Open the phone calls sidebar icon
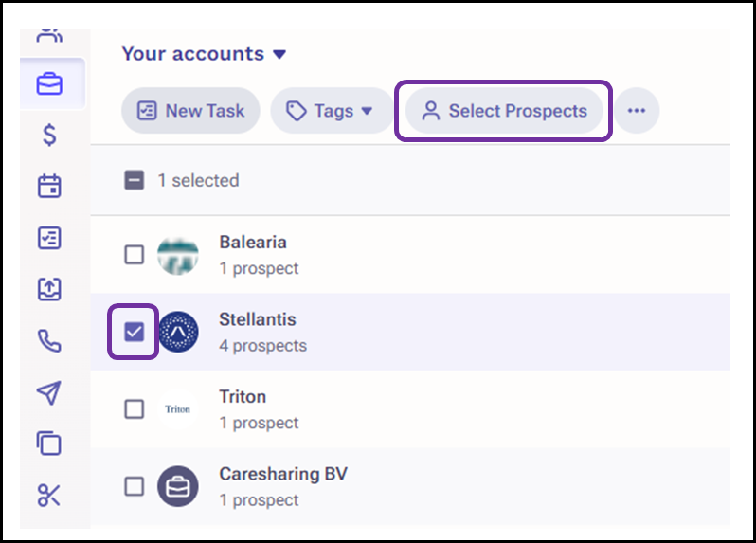This screenshot has height=543, width=756. (x=49, y=341)
